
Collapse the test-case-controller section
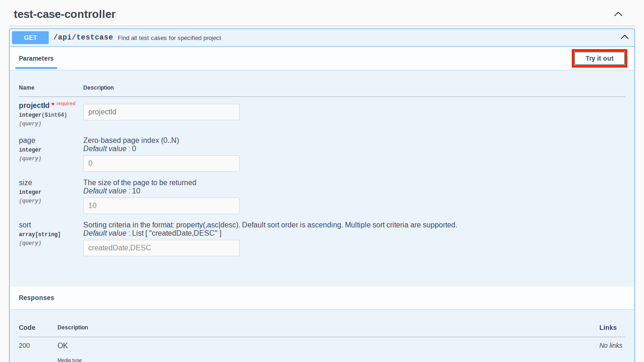coord(618,14)
